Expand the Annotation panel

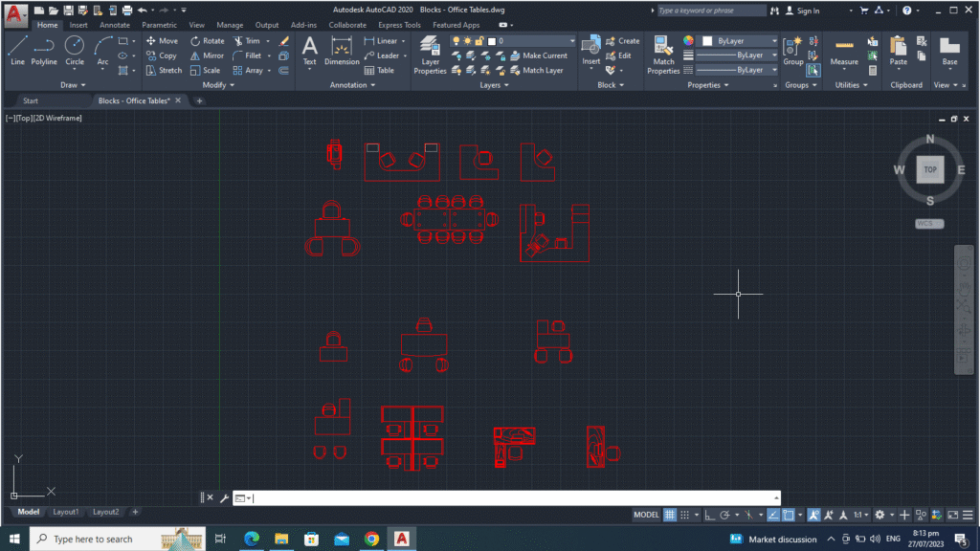352,85
